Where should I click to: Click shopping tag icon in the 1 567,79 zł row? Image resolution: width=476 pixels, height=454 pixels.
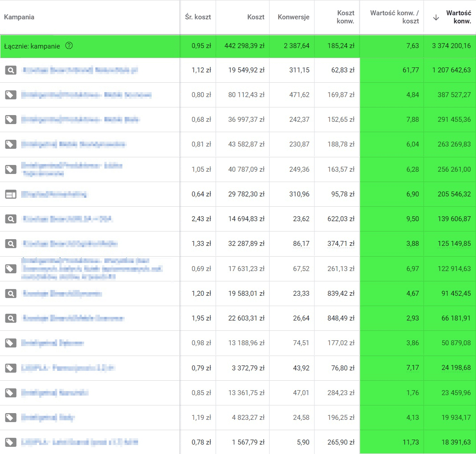tap(11, 442)
